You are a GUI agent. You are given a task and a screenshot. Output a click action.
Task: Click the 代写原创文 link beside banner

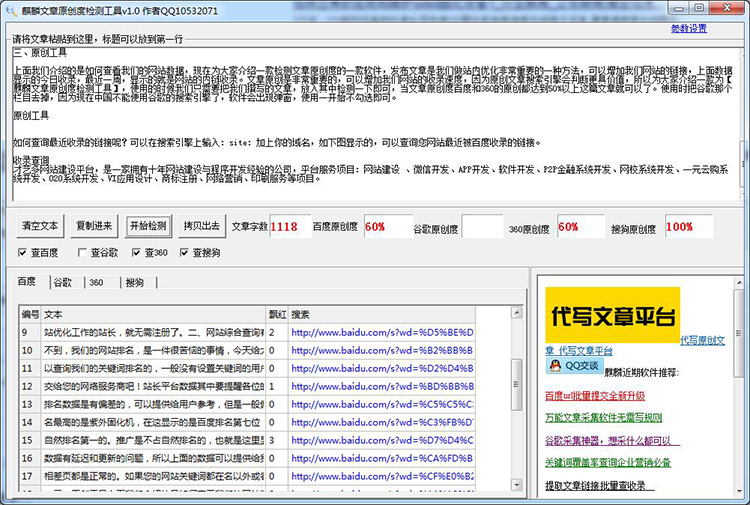(703, 340)
